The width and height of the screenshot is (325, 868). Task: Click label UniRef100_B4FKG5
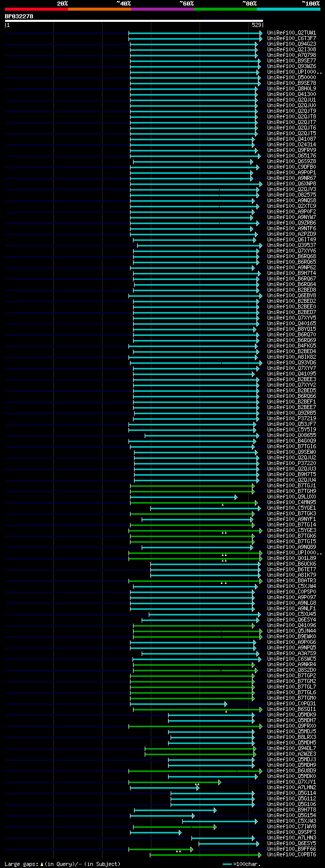pos(291,346)
